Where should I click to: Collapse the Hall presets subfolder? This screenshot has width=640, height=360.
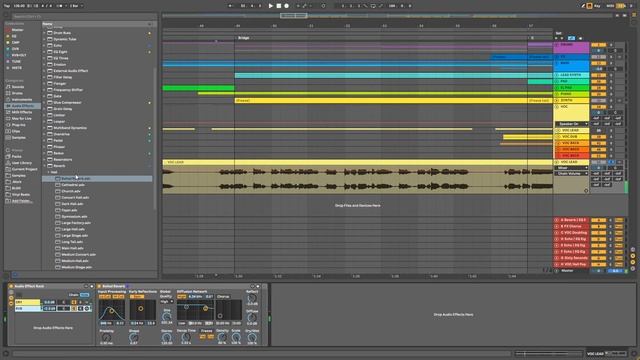(49, 172)
